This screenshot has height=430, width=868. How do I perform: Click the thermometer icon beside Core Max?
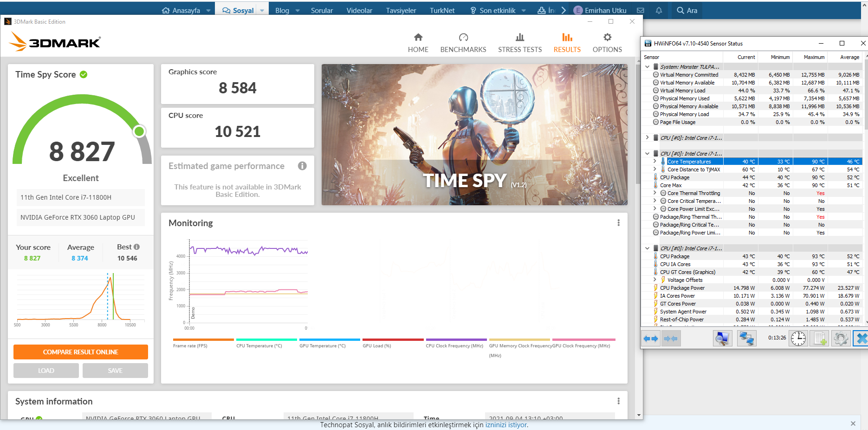click(655, 185)
